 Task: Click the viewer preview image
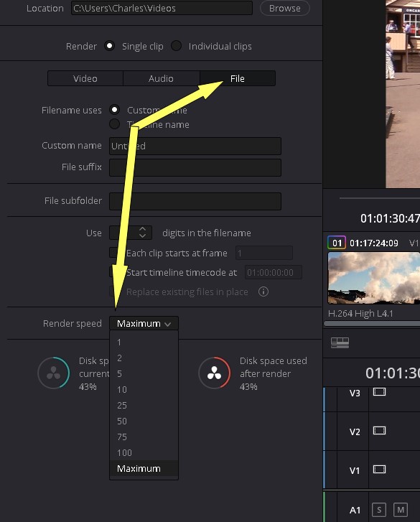click(403, 94)
